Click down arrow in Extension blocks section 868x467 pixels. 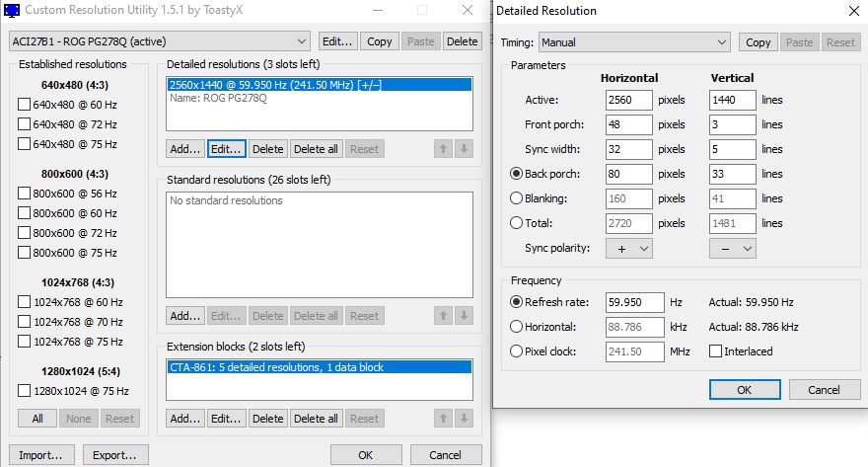click(x=464, y=419)
